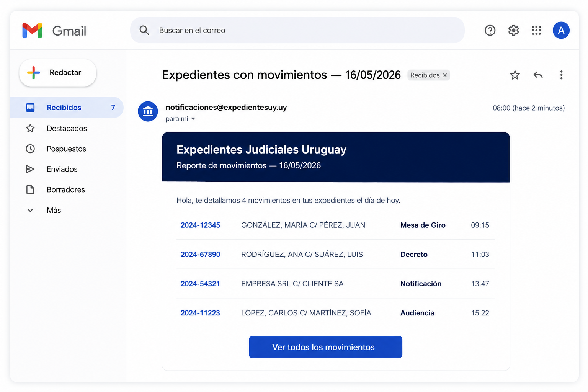Expand the 'para mí' recipient details arrow

pos(193,119)
